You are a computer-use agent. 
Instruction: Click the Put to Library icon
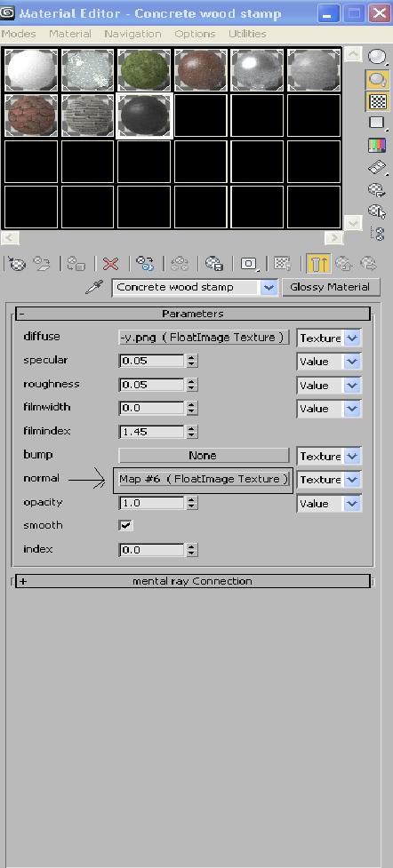(214, 263)
